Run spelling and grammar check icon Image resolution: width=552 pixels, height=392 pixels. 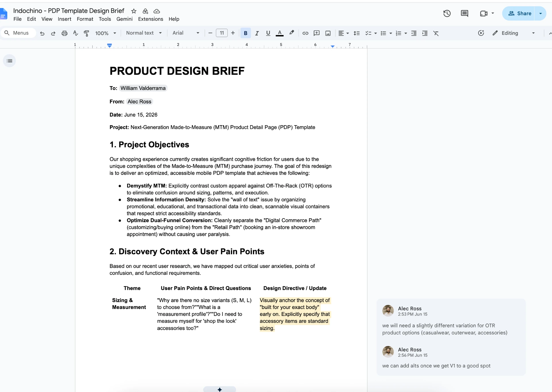coord(76,33)
